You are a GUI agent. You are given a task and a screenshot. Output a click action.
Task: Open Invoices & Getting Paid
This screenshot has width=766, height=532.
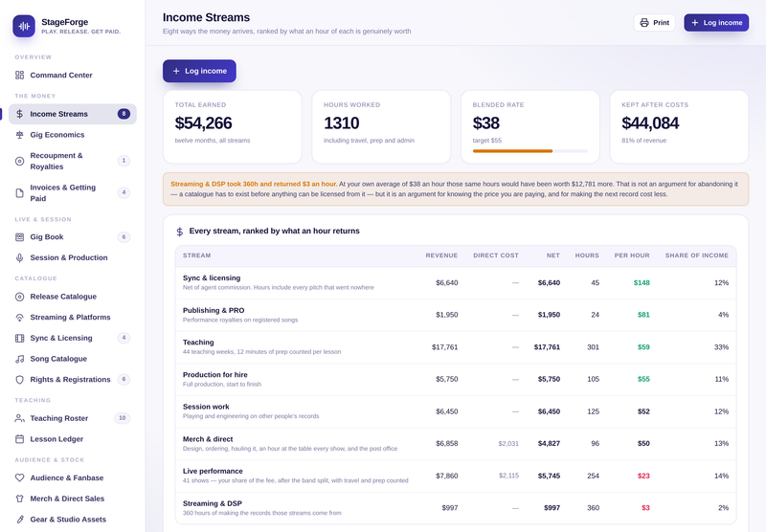point(73,192)
